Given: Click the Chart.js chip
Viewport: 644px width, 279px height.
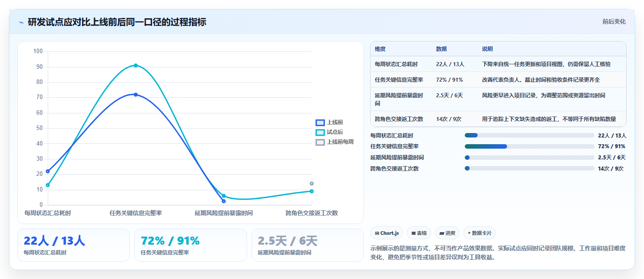Looking at the screenshot, I should (387, 233).
